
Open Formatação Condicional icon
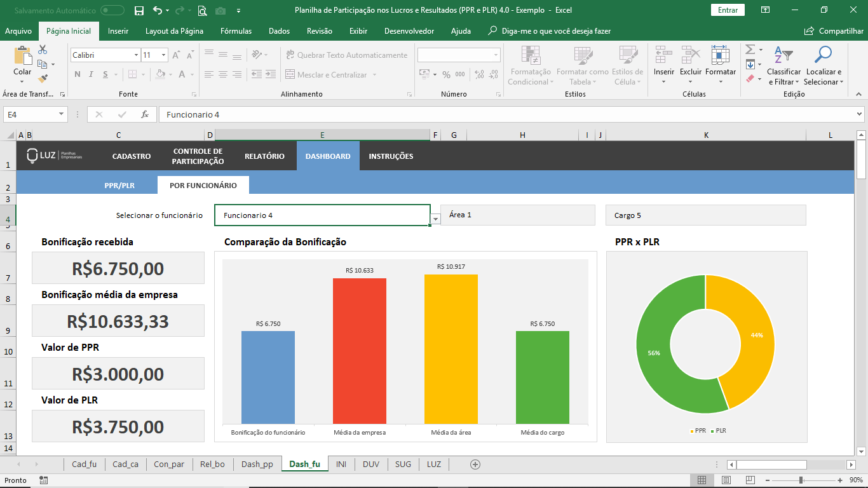(x=531, y=56)
